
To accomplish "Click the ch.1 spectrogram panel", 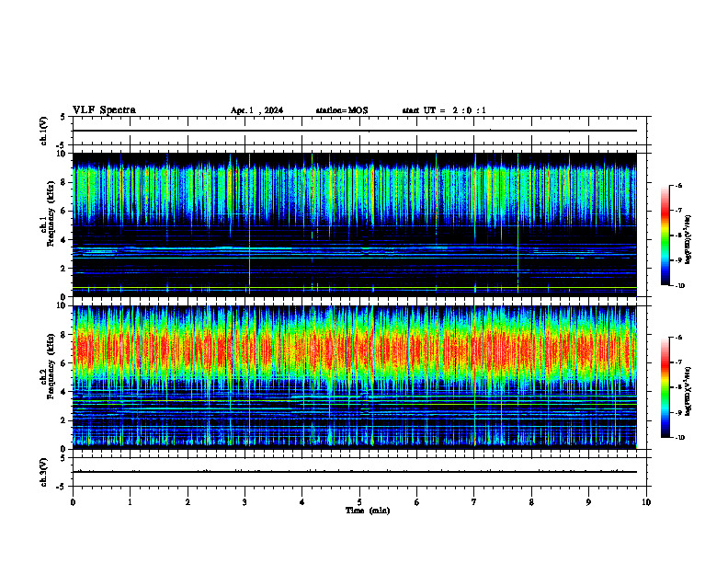I will click(355, 224).
